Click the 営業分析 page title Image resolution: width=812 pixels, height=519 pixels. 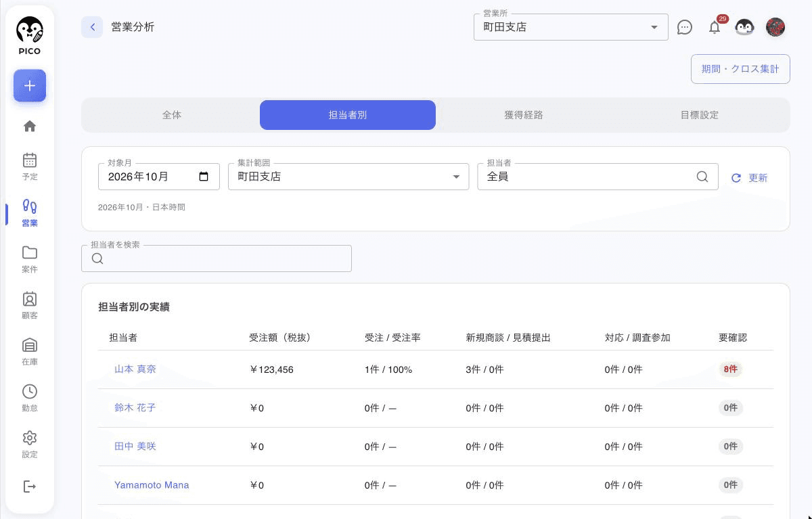click(x=133, y=27)
